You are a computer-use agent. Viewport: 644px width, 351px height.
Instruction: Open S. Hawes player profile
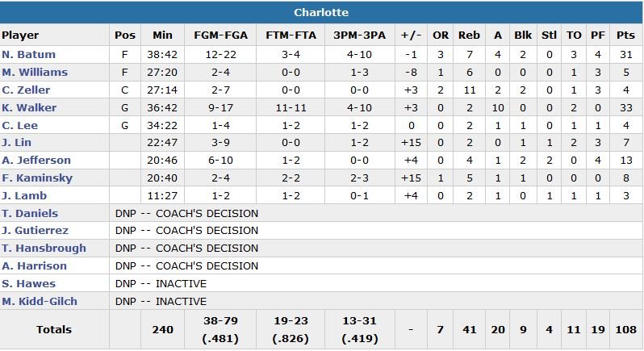click(x=27, y=284)
